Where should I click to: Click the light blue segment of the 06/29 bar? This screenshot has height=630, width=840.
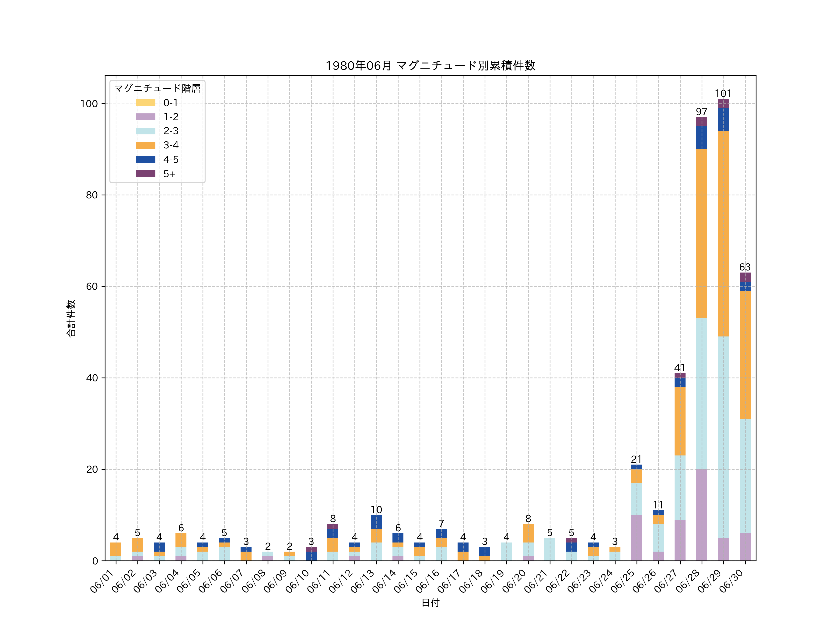723,437
